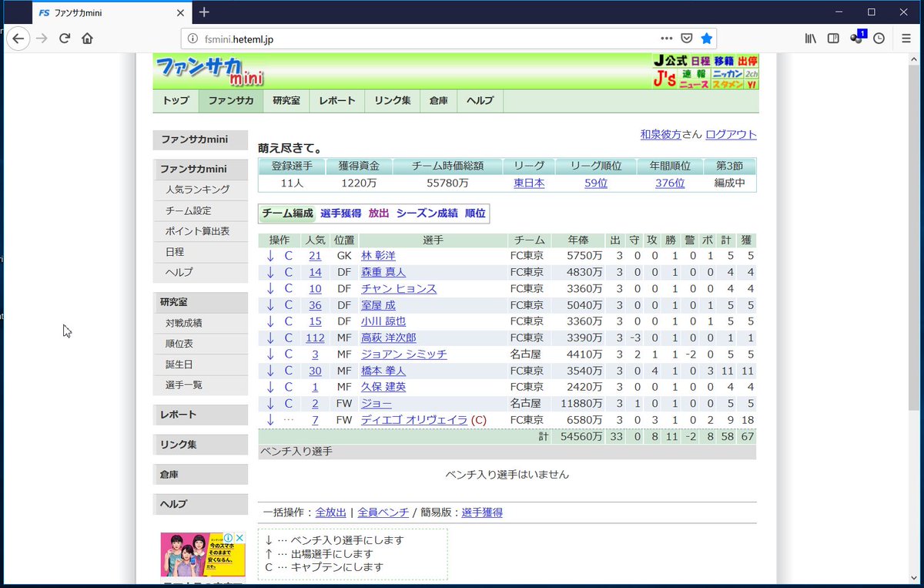Open the レポート navigation tab

point(337,101)
